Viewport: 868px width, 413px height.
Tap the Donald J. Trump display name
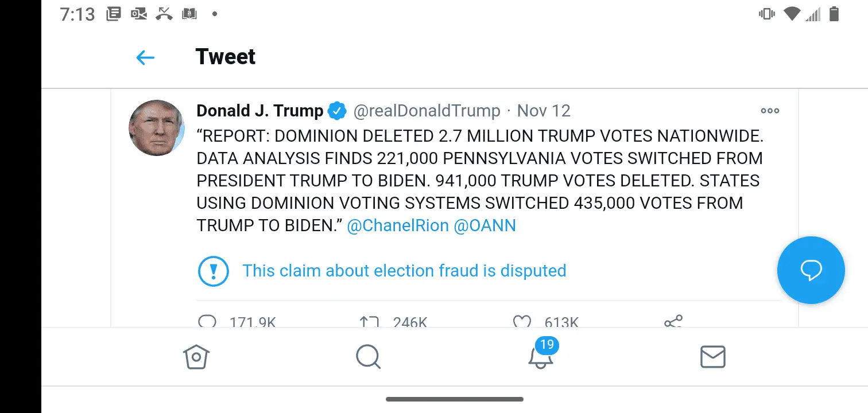[259, 111]
